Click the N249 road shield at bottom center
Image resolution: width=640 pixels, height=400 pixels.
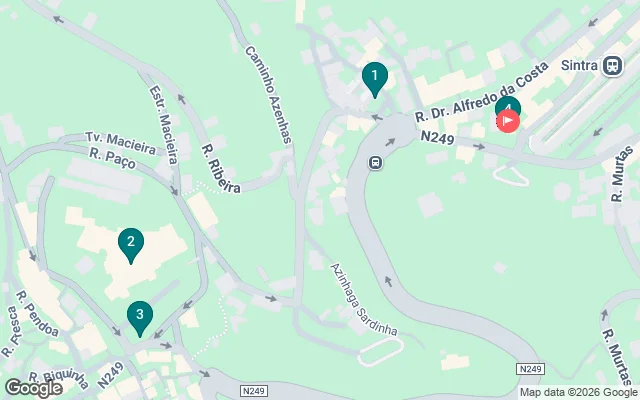[x=253, y=391]
